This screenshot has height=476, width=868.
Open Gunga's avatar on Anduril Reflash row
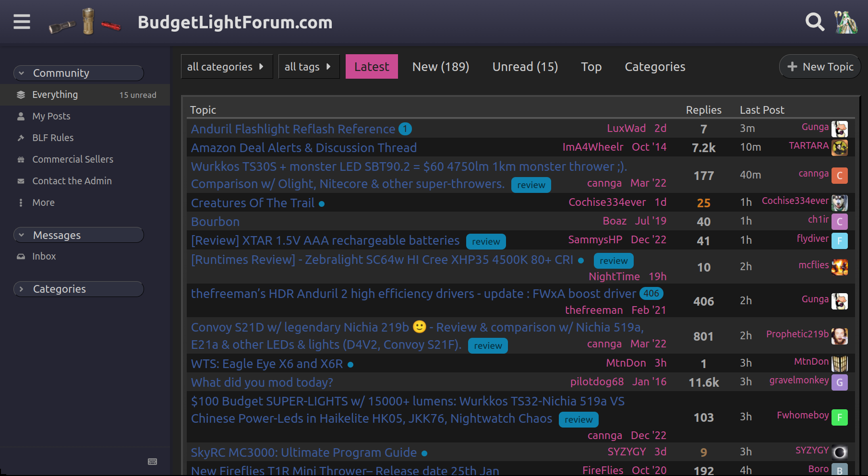[x=840, y=129]
